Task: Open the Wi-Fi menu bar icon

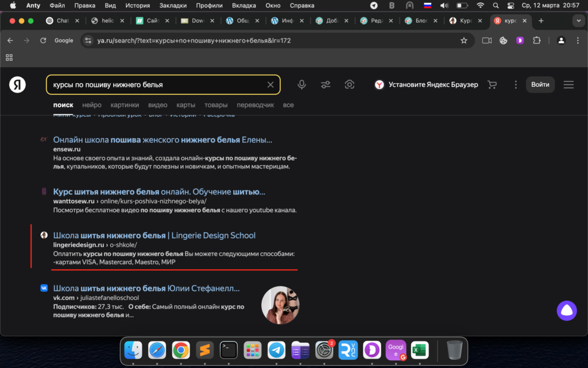Action: pyautogui.click(x=481, y=5)
